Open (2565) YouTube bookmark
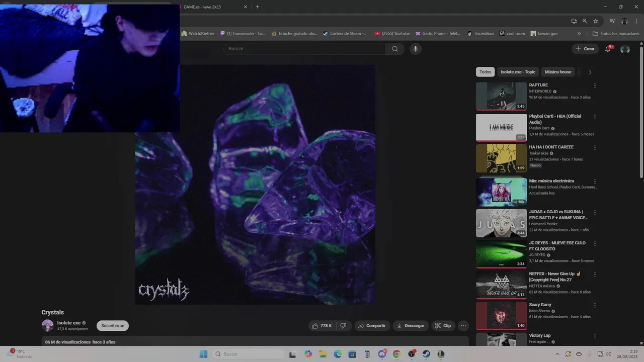644x362 pixels. [392, 34]
